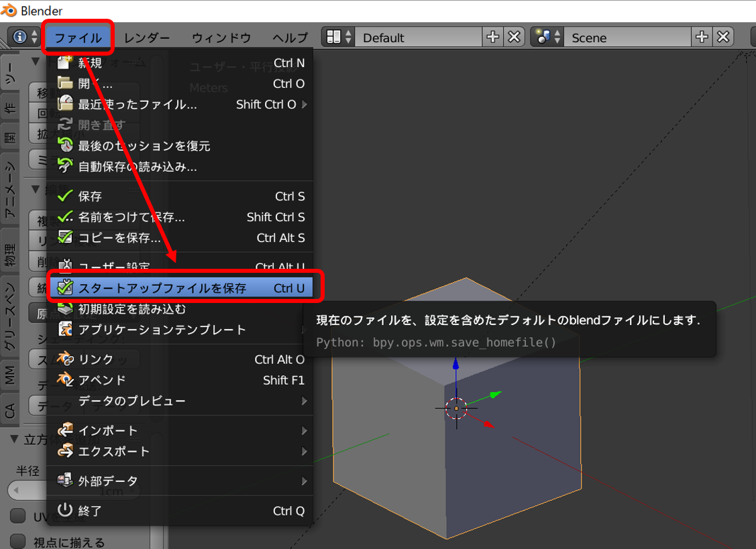Toggle the UV generation checkbox

point(17,516)
